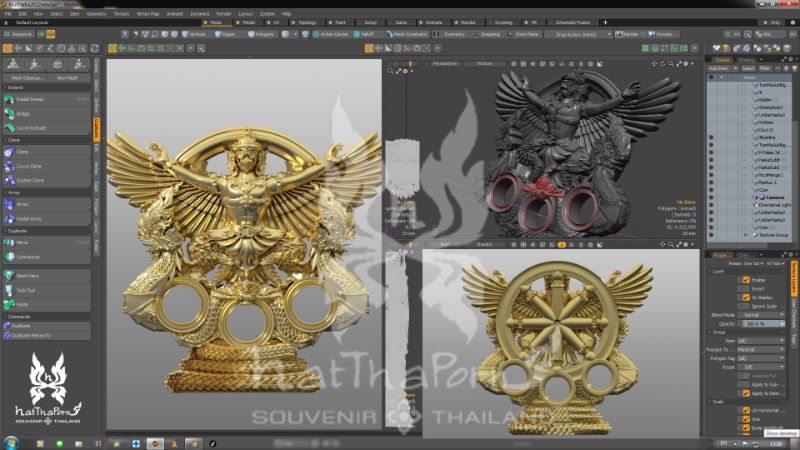The height and width of the screenshot is (450, 800).
Task: Toggle the GL Display checkbox
Action: [746, 297]
